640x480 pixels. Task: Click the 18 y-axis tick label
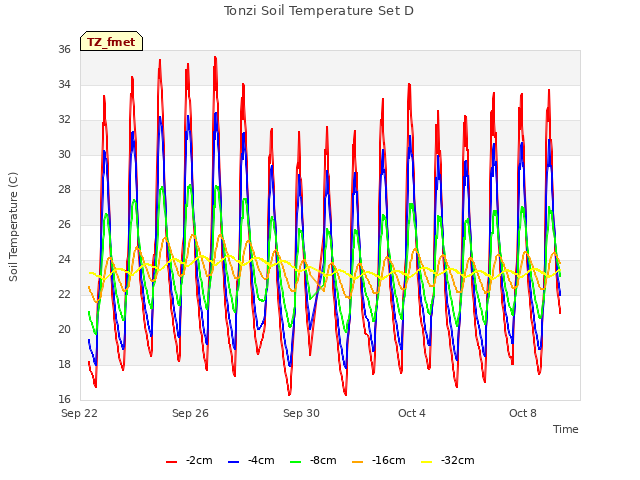tap(64, 364)
